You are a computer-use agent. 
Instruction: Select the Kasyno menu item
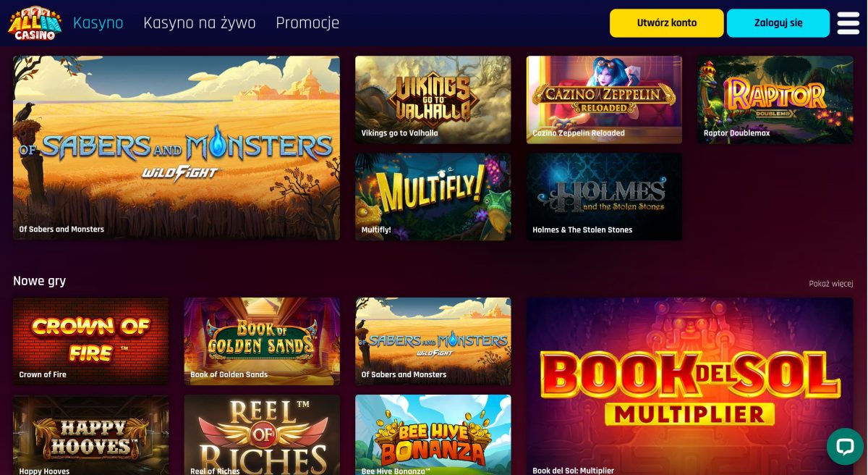pos(98,23)
